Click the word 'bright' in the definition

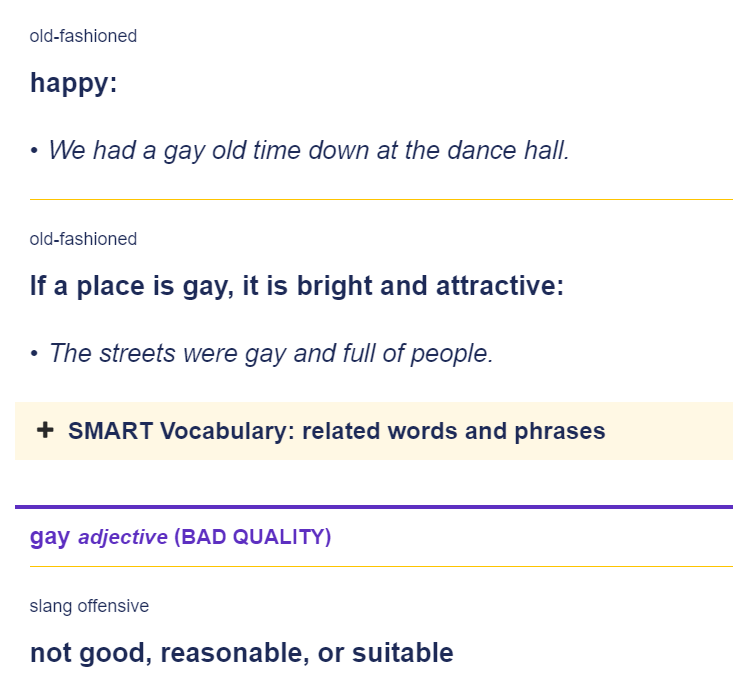pos(334,286)
